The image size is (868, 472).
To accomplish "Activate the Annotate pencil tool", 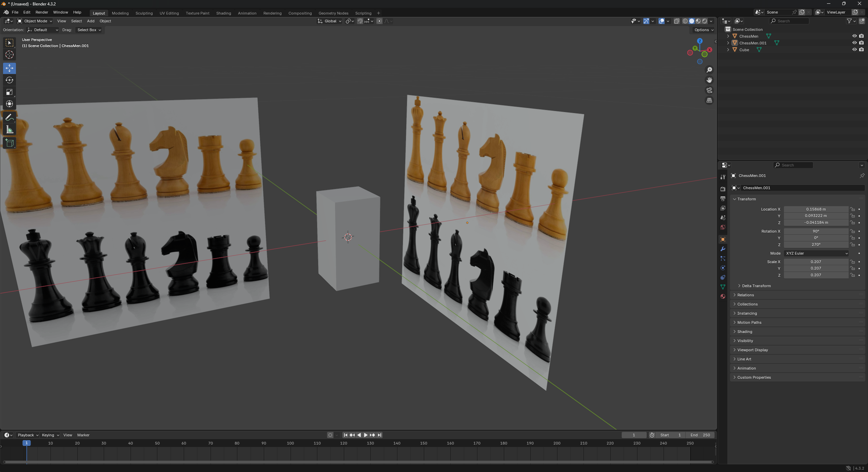I will (x=9, y=117).
